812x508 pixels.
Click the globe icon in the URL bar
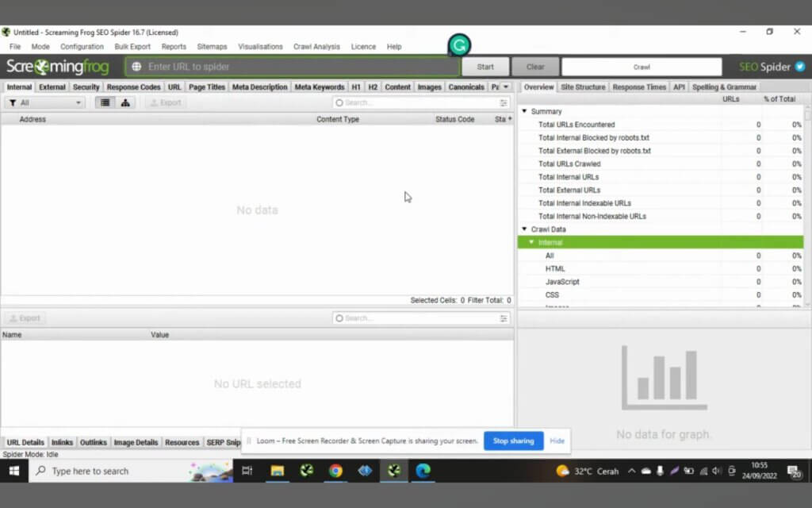(x=136, y=67)
